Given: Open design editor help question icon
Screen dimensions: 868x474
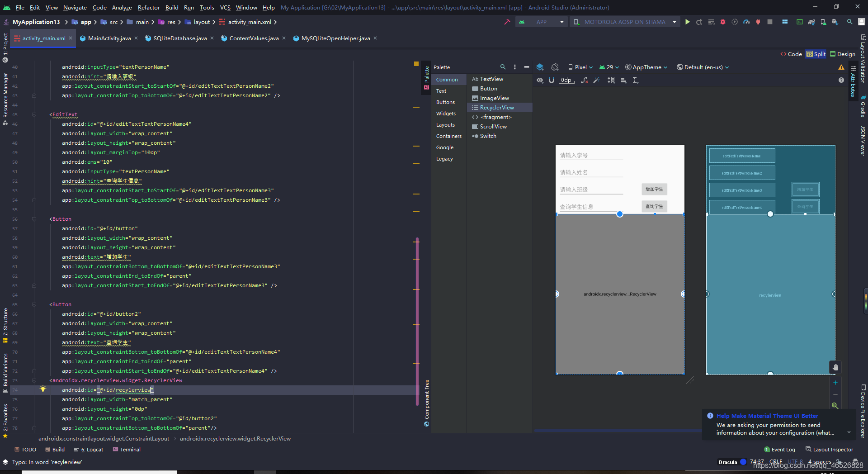Looking at the screenshot, I should pos(841,80).
